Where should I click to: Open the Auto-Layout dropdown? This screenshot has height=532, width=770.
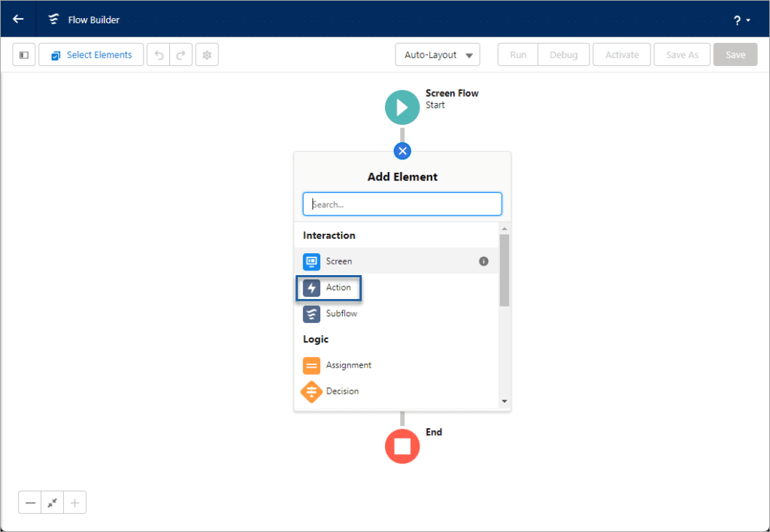pyautogui.click(x=438, y=54)
